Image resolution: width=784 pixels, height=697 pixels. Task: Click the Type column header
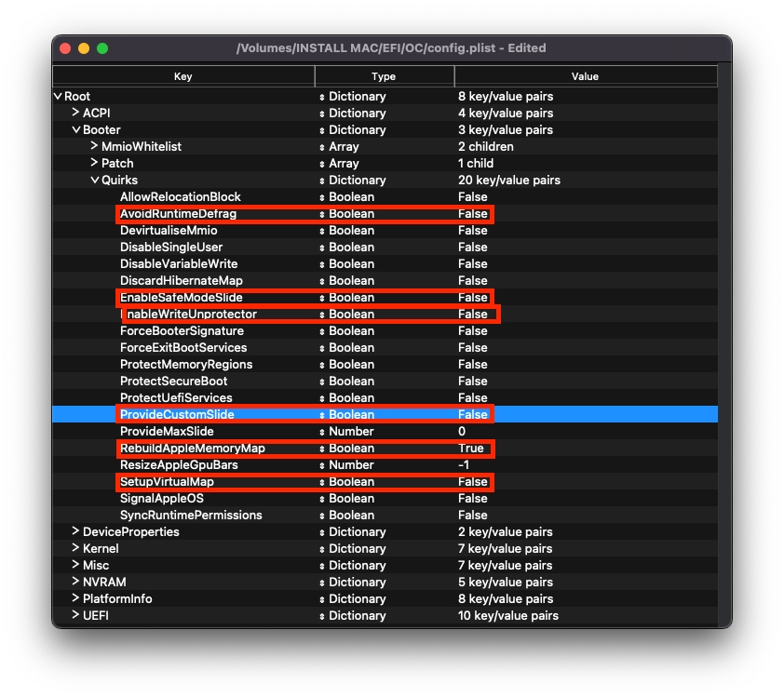coord(384,76)
